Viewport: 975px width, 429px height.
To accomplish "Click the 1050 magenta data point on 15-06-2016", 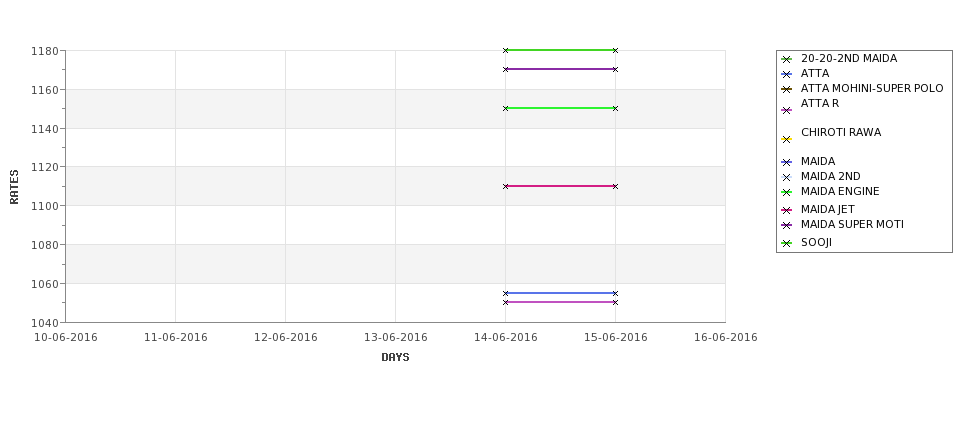I will pos(615,302).
